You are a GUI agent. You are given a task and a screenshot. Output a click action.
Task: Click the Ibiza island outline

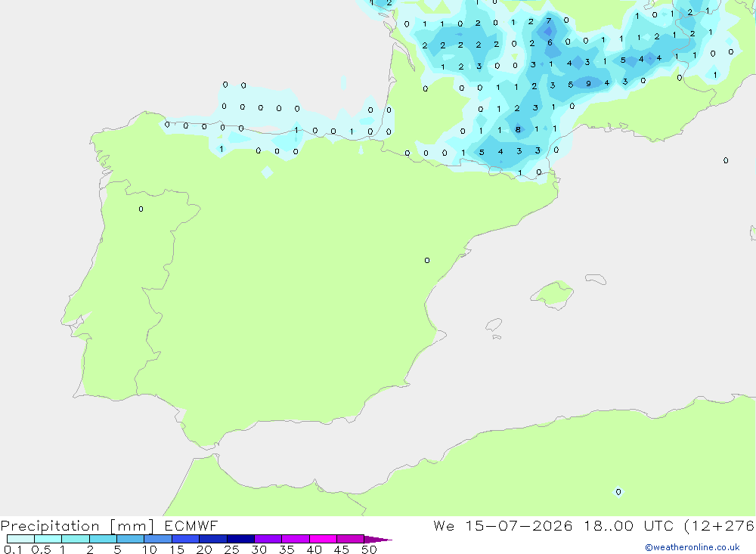click(494, 325)
